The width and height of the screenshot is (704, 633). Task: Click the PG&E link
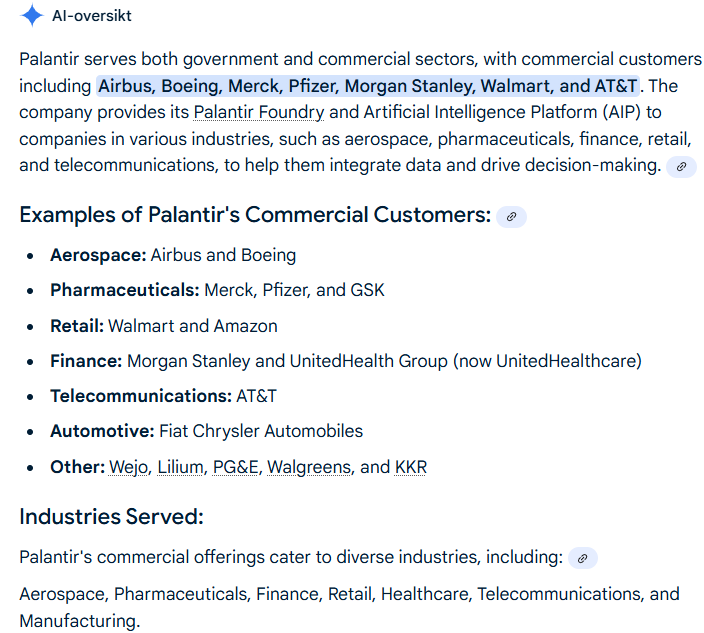[235, 467]
